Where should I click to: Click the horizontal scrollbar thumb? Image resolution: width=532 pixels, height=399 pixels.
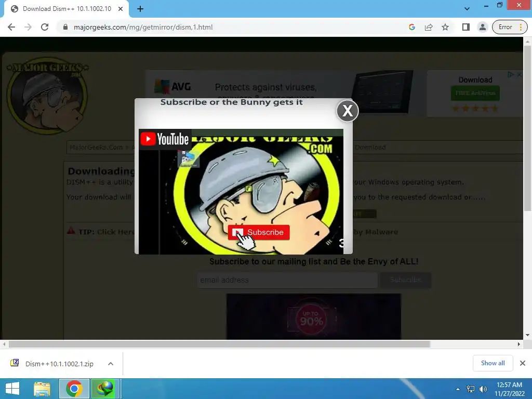tap(220, 344)
